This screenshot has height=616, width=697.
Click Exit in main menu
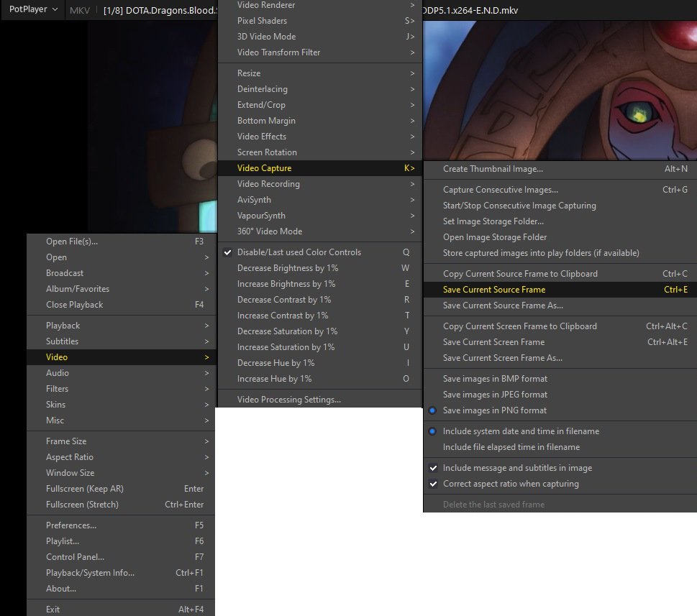click(121, 610)
